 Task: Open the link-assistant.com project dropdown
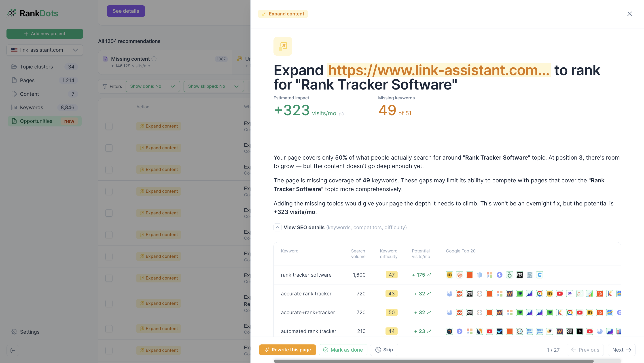pyautogui.click(x=44, y=50)
